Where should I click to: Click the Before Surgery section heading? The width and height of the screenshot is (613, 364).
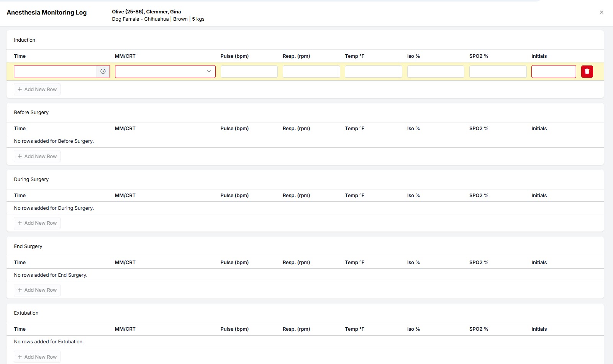31,113
